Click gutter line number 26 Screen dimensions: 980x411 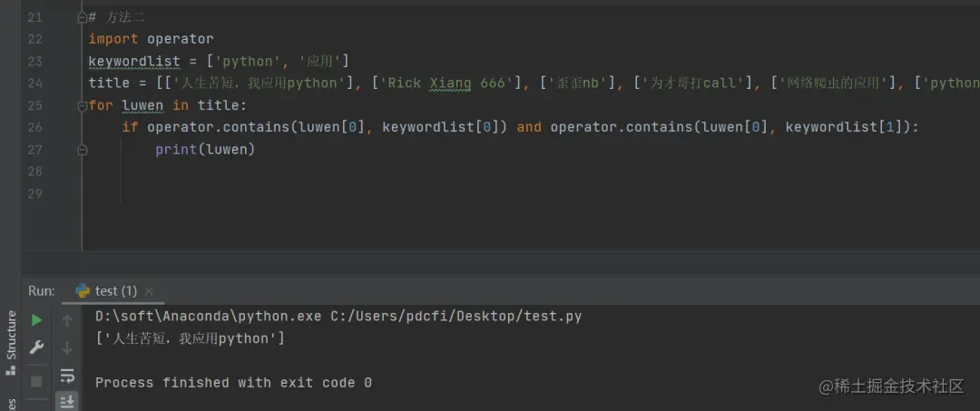click(x=35, y=127)
